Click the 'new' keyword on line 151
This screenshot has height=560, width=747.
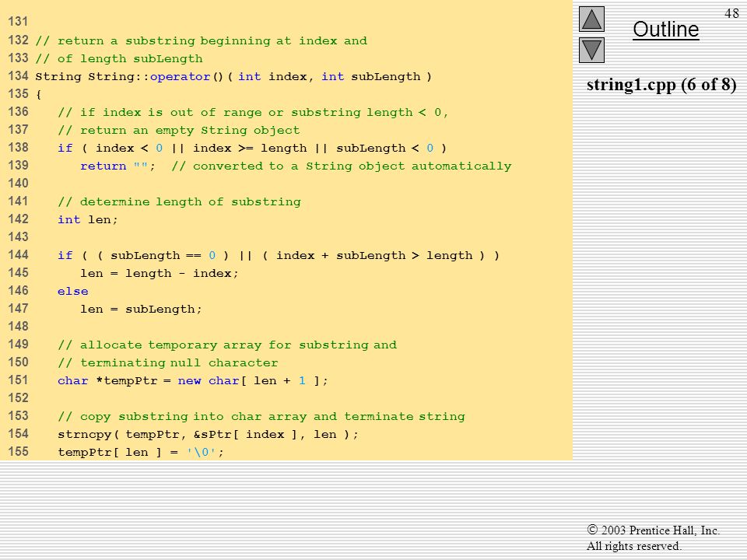tap(189, 381)
